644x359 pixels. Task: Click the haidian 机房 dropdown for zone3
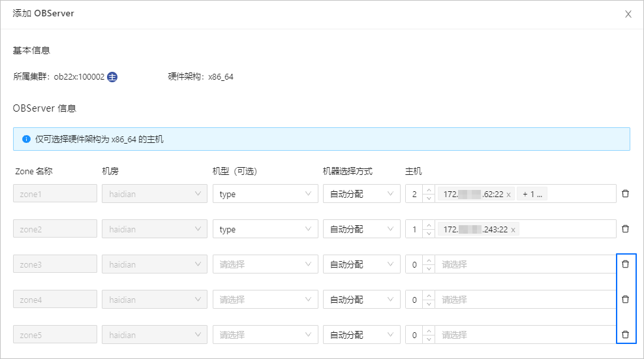(155, 264)
